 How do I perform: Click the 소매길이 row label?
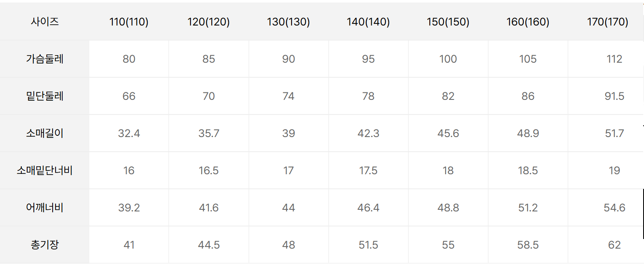tap(45, 133)
